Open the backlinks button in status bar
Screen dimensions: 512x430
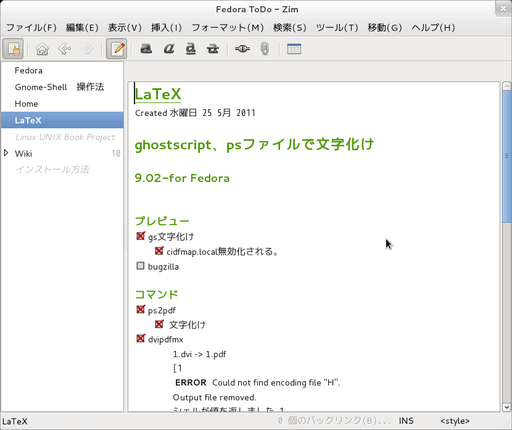pos(334,421)
